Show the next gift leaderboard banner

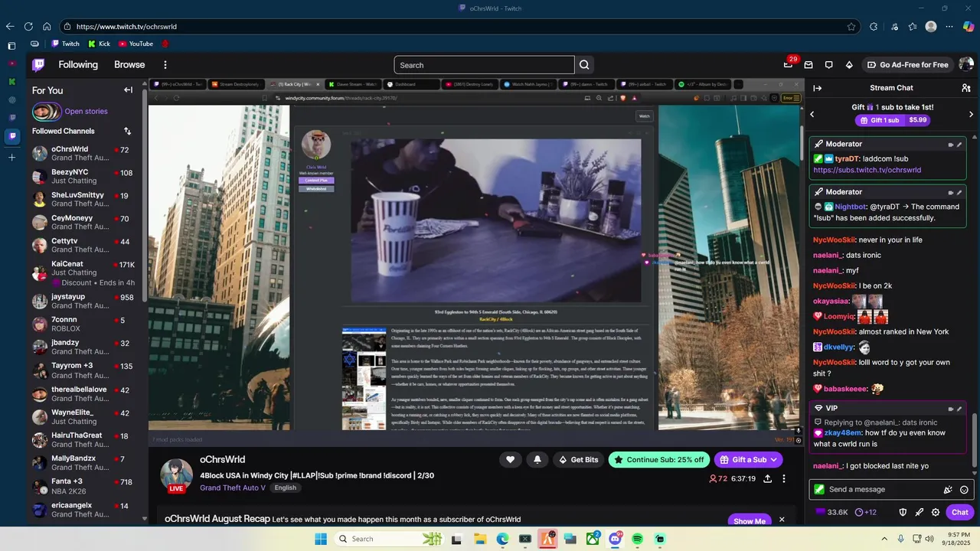971,114
